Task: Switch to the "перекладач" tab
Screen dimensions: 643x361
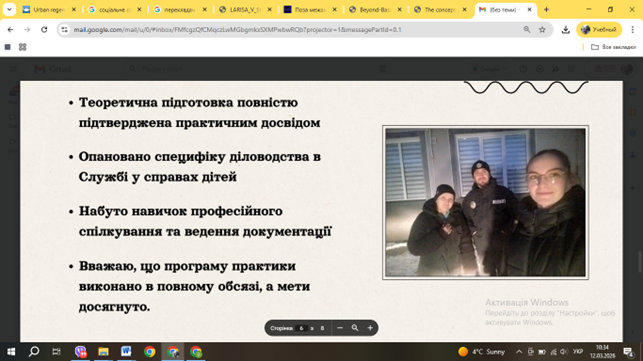Action: (180, 9)
